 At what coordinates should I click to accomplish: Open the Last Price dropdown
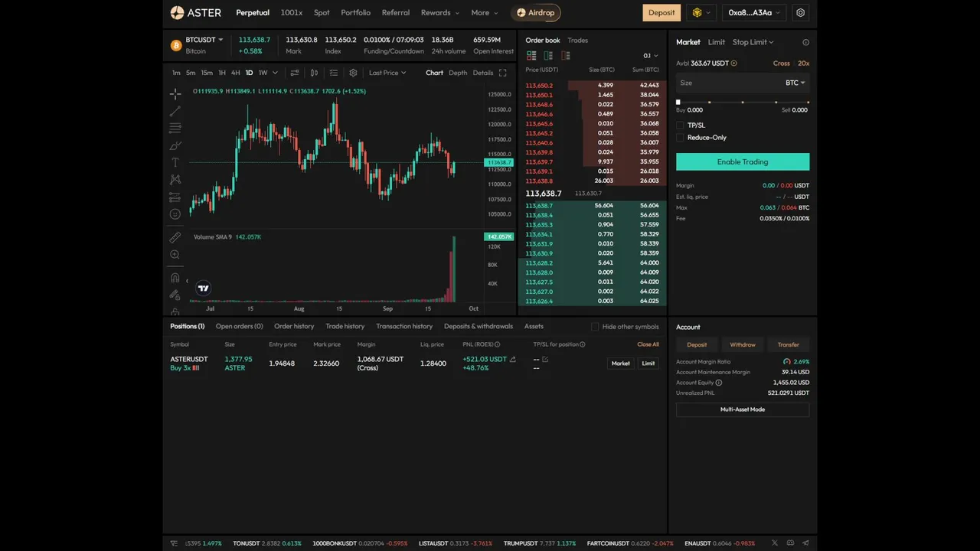[387, 73]
